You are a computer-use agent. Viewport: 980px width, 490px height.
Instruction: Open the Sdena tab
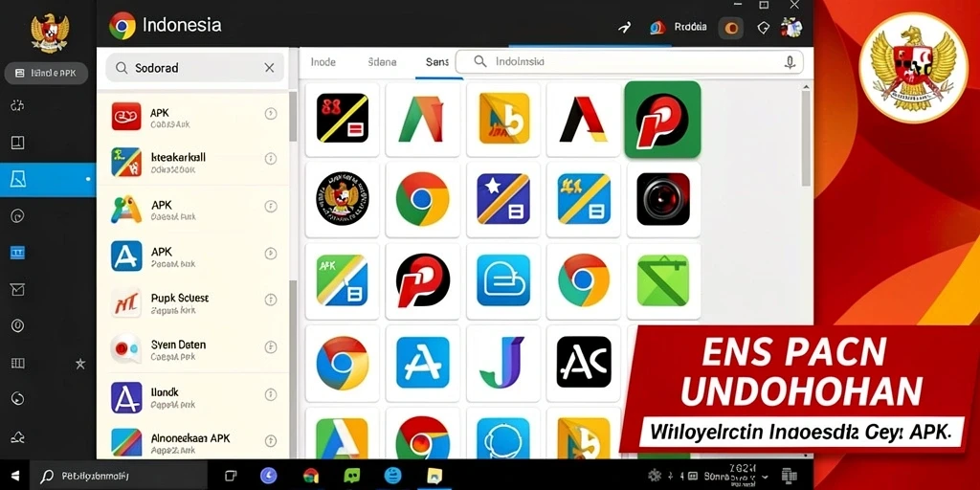[382, 62]
